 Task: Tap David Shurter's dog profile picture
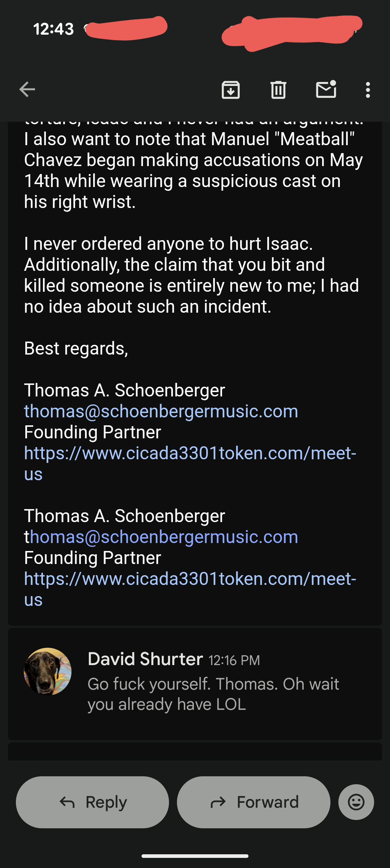click(48, 671)
